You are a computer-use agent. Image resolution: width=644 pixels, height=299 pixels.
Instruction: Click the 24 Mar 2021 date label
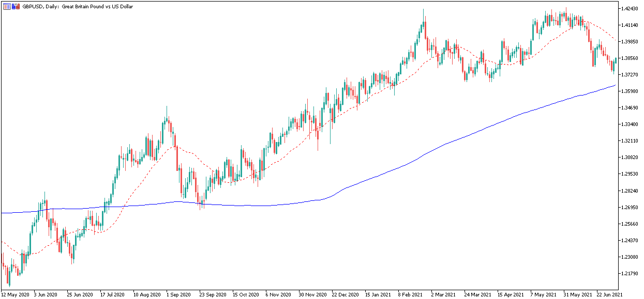coord(478,294)
